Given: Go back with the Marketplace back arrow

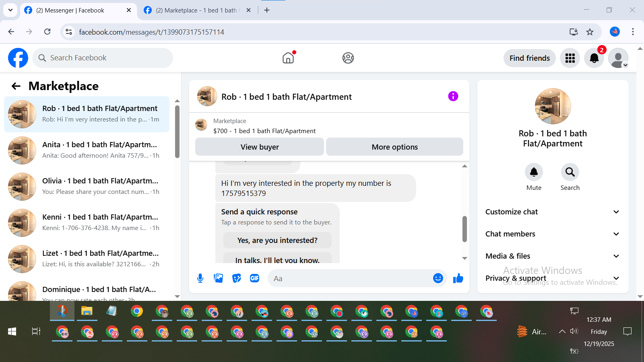Looking at the screenshot, I should (x=16, y=86).
